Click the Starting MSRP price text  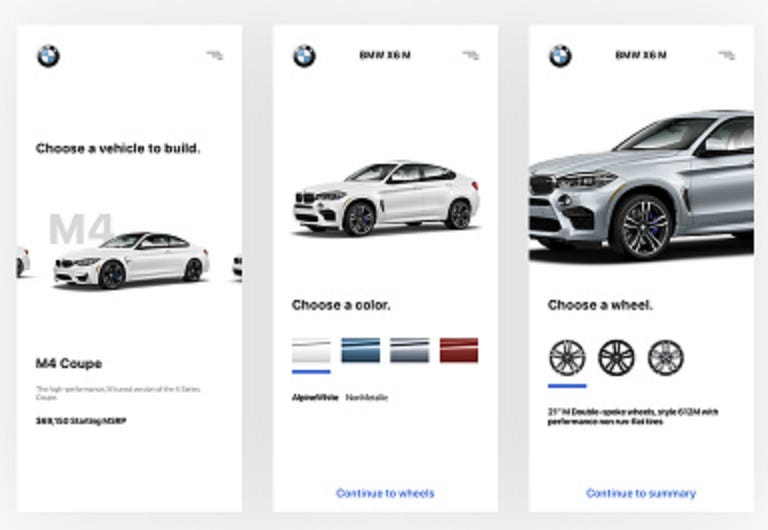coord(81,421)
